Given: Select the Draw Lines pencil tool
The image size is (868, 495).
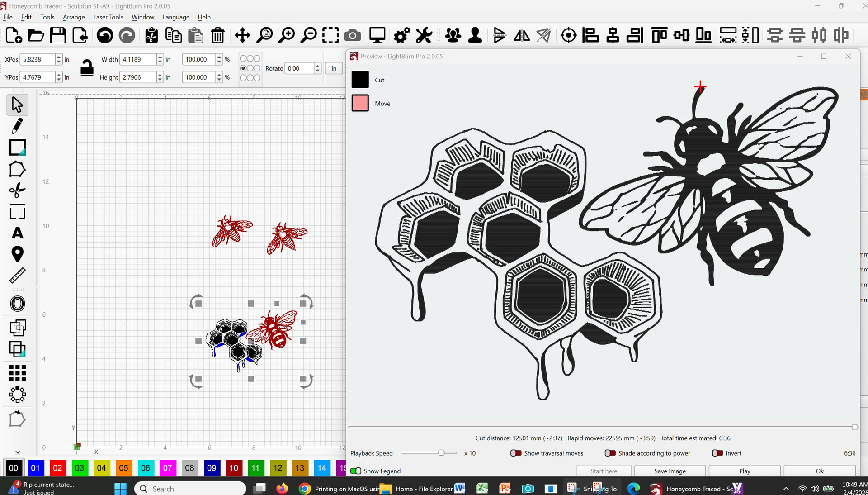Looking at the screenshot, I should pyautogui.click(x=17, y=126).
